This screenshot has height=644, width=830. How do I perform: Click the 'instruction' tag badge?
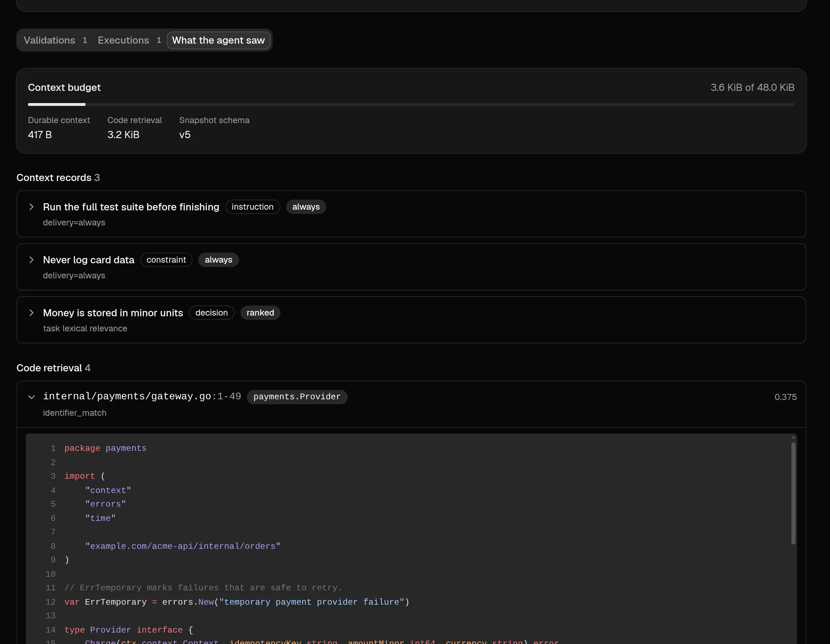pyautogui.click(x=253, y=207)
